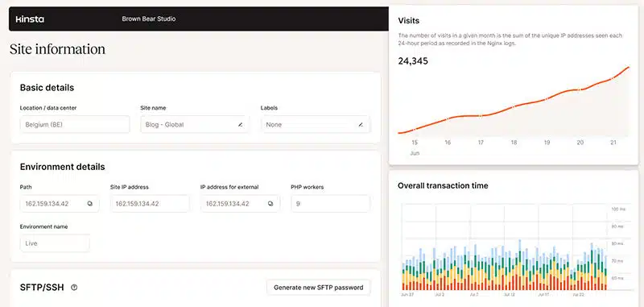Select the Environment name Live field

pos(55,243)
